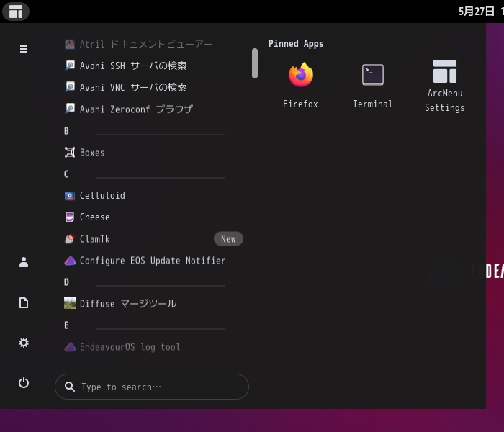
Task: Open the Documents sidebar icon
Action: click(24, 303)
